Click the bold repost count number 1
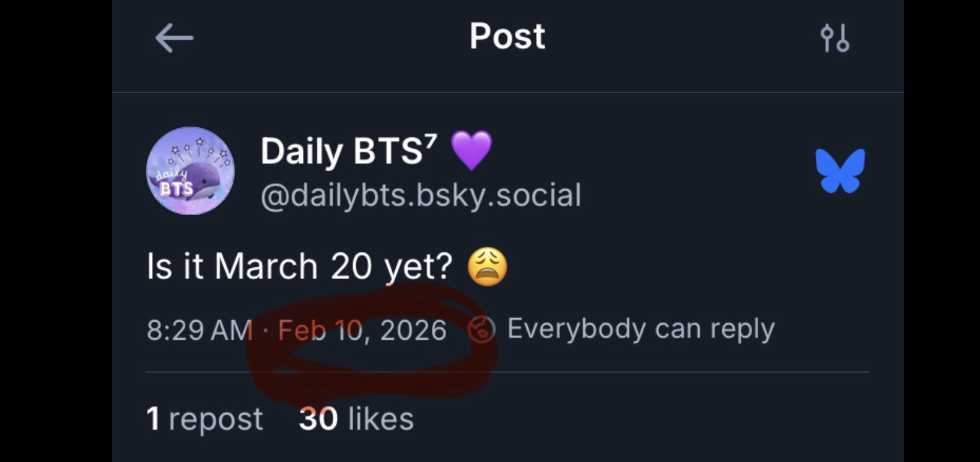980x462 pixels. (153, 419)
